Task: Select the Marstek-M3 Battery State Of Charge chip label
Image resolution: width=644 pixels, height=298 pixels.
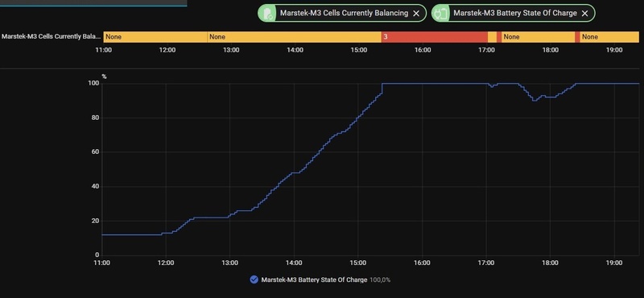Action: [x=515, y=13]
